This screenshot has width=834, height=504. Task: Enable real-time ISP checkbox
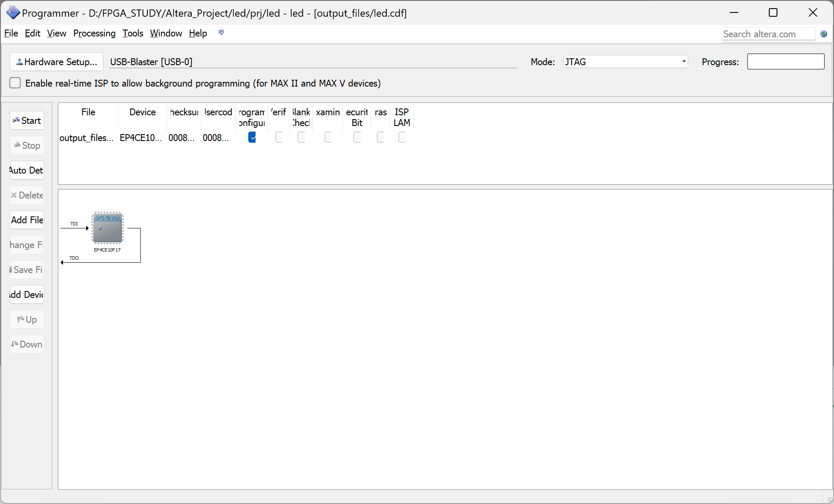[x=15, y=83]
